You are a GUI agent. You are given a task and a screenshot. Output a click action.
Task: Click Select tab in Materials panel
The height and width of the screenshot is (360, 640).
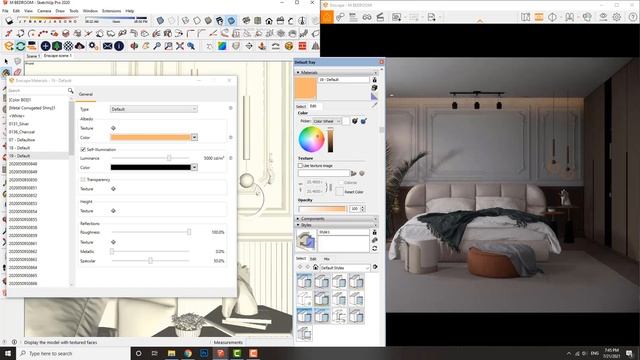(301, 107)
